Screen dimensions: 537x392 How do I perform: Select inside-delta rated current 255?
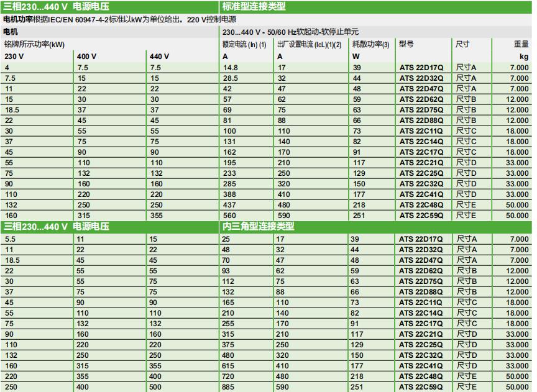coord(228,324)
